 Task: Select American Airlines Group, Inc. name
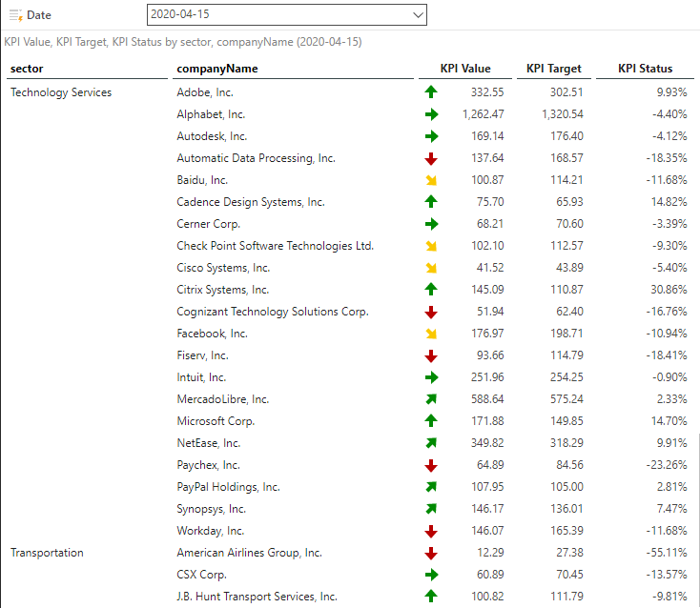point(249,553)
